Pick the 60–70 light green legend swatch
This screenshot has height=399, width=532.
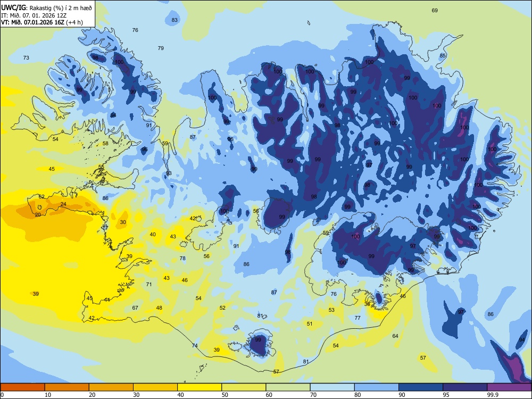[x=288, y=387]
